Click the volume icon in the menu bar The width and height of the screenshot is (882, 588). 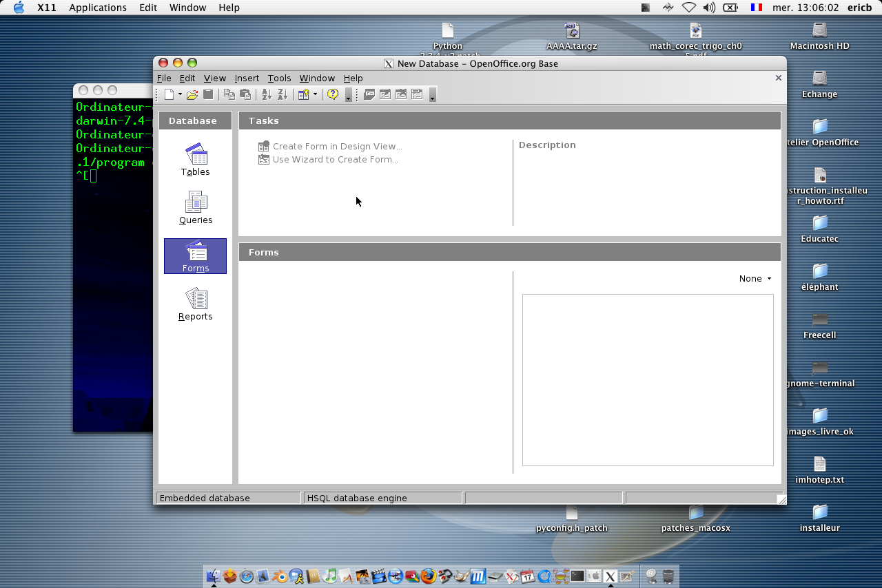click(x=709, y=8)
